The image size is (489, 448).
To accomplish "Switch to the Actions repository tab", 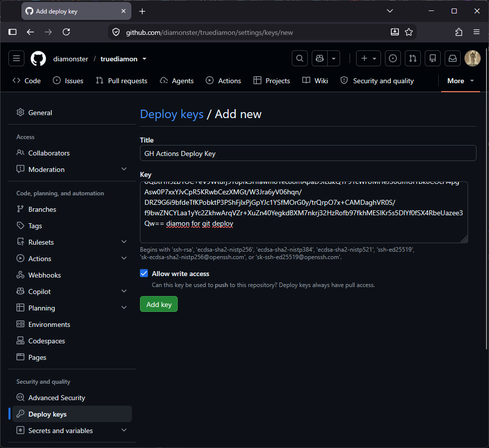I will click(x=223, y=81).
